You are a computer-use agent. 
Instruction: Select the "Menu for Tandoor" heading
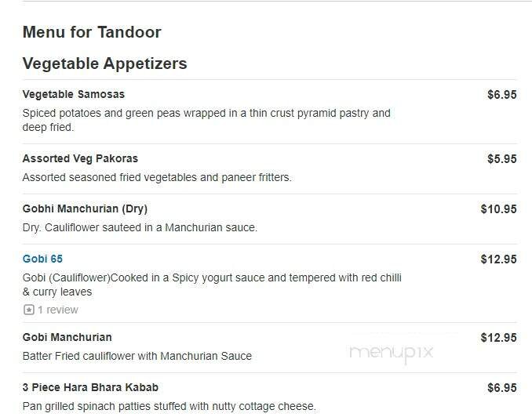(92, 32)
